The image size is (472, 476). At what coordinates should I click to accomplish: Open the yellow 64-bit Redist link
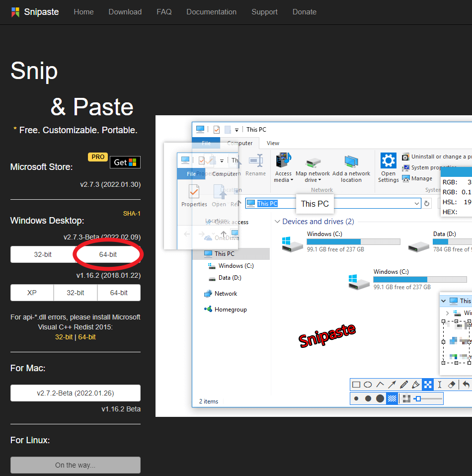(87, 337)
